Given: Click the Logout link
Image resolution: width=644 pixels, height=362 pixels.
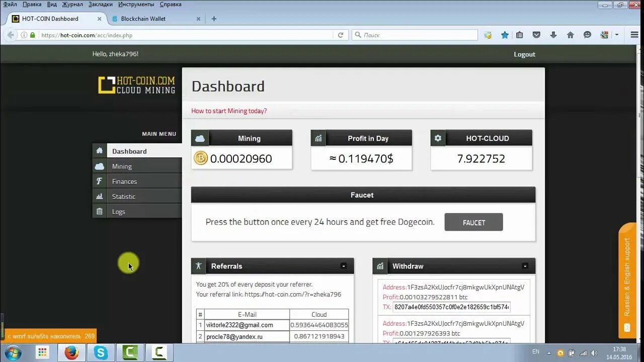Looking at the screenshot, I should tap(524, 54).
